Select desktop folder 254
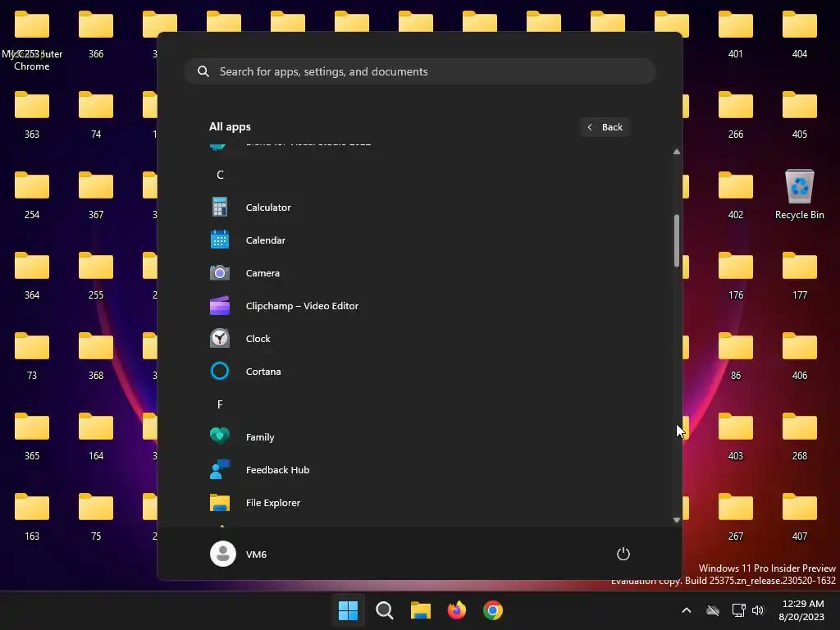The height and width of the screenshot is (630, 840). (32, 194)
